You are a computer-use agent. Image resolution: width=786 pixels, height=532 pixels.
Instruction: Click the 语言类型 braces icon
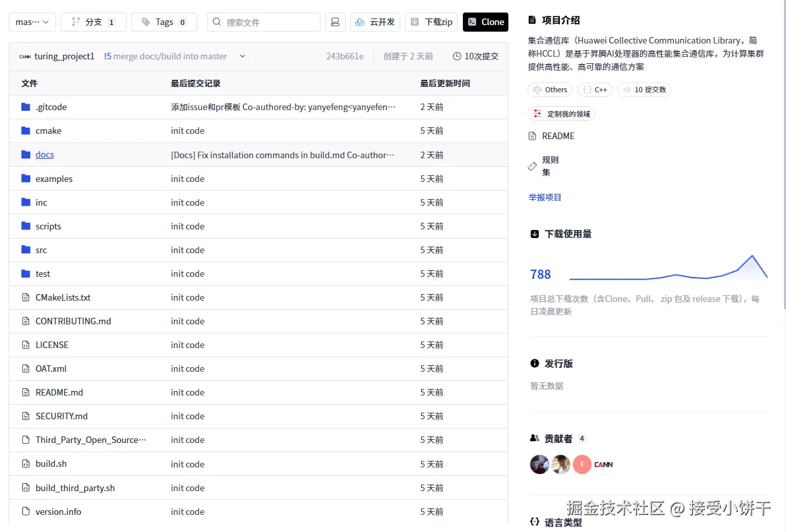coord(534,521)
